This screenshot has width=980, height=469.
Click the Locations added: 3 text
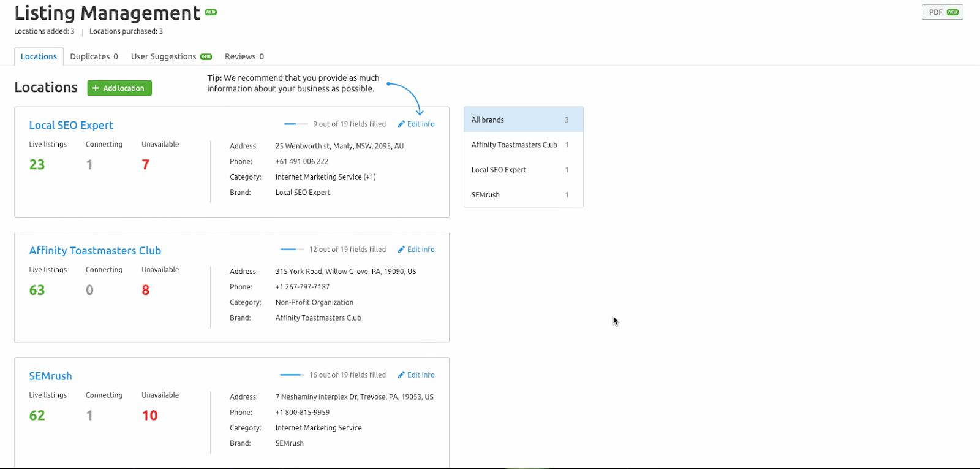(44, 31)
